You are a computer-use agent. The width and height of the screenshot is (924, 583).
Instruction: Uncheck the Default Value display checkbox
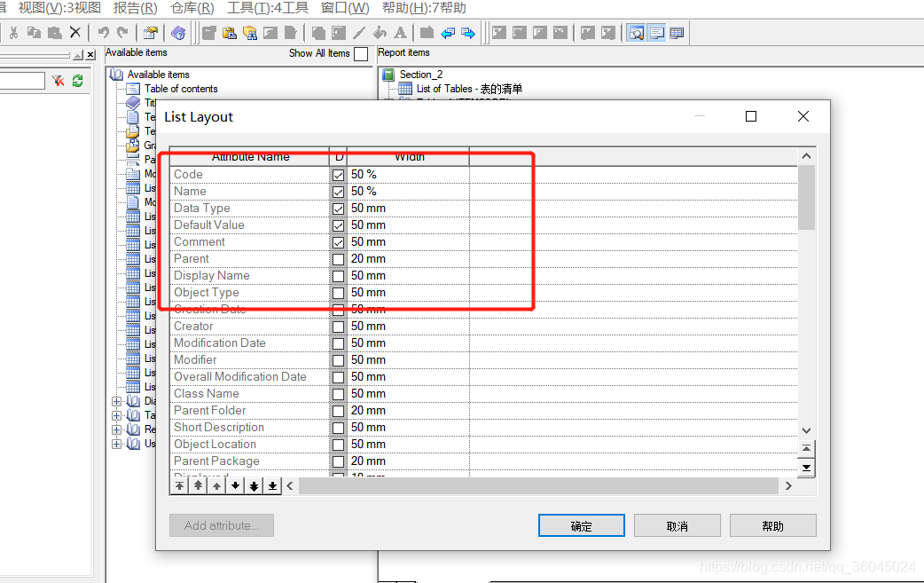tap(338, 225)
